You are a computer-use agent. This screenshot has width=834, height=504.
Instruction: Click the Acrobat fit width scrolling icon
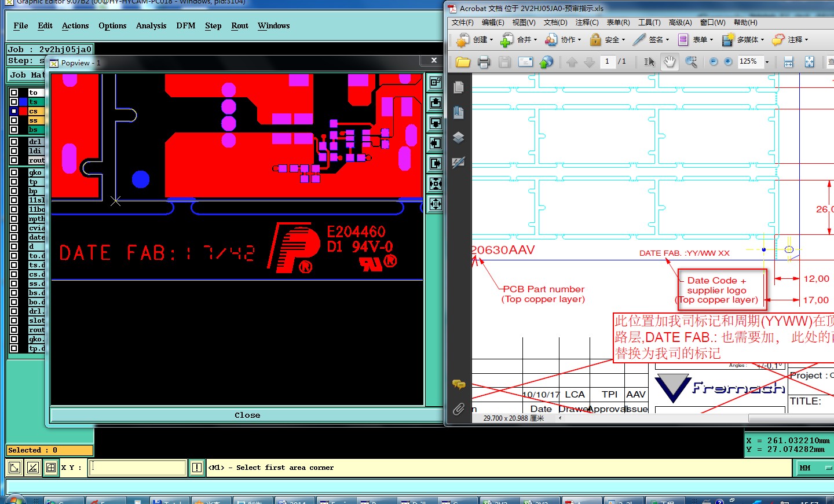click(788, 62)
